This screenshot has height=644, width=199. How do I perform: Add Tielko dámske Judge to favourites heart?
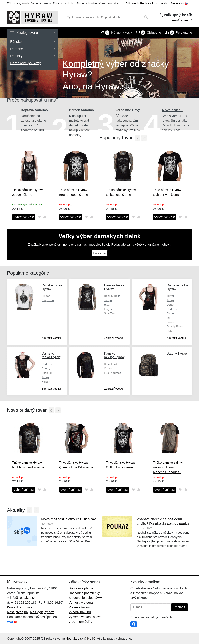point(39,217)
